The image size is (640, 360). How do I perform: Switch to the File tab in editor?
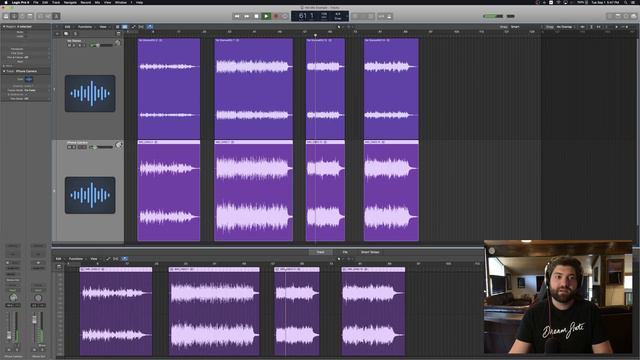pos(345,252)
